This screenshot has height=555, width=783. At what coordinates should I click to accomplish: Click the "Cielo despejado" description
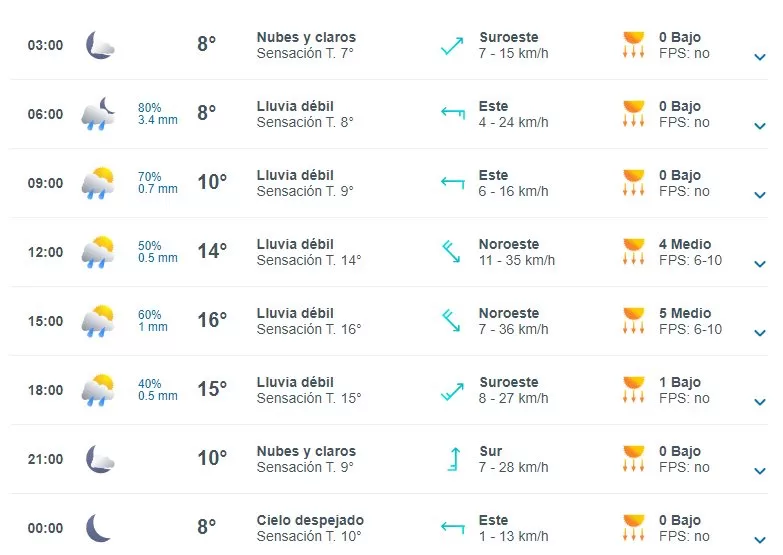(x=310, y=521)
